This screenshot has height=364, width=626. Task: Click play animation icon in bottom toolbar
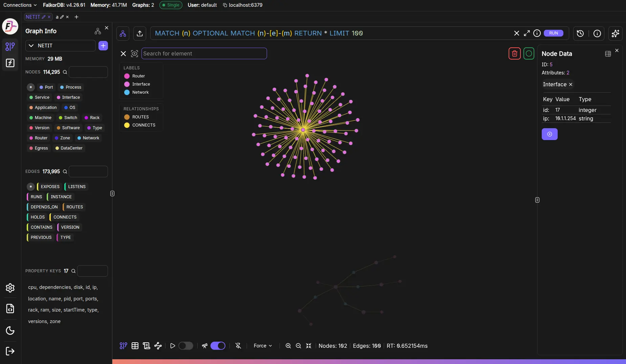[173, 346]
